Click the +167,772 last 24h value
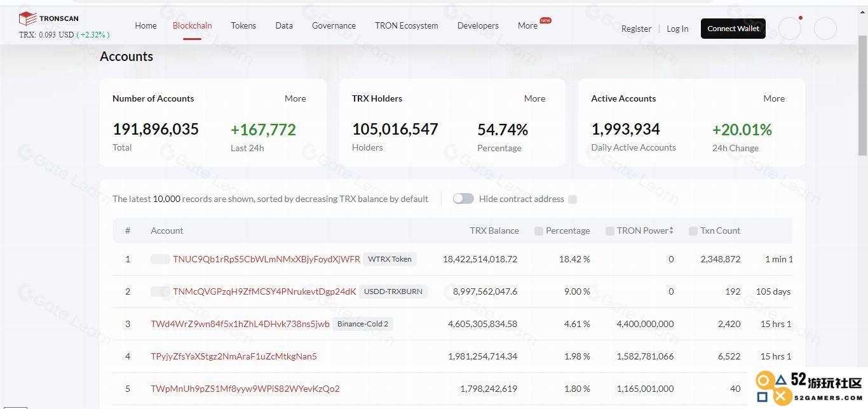The width and height of the screenshot is (868, 409). pos(263,130)
